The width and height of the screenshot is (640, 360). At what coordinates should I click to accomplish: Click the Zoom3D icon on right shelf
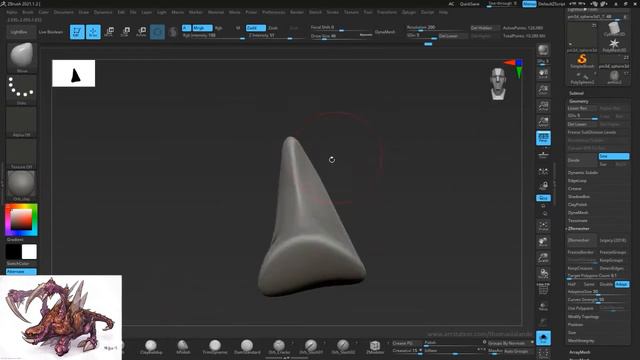click(543, 258)
